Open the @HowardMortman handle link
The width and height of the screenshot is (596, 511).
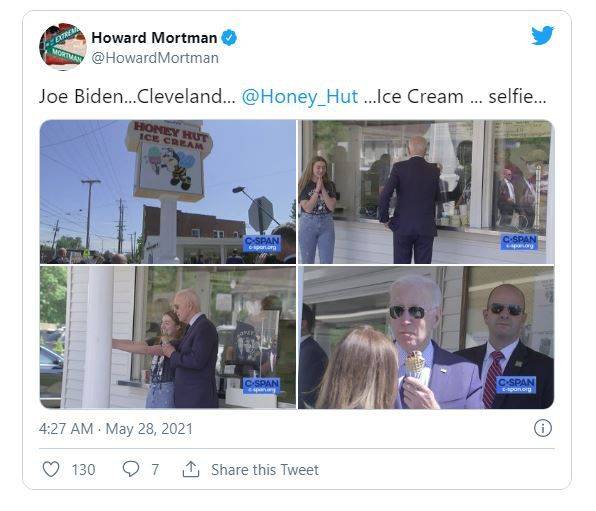tap(155, 58)
